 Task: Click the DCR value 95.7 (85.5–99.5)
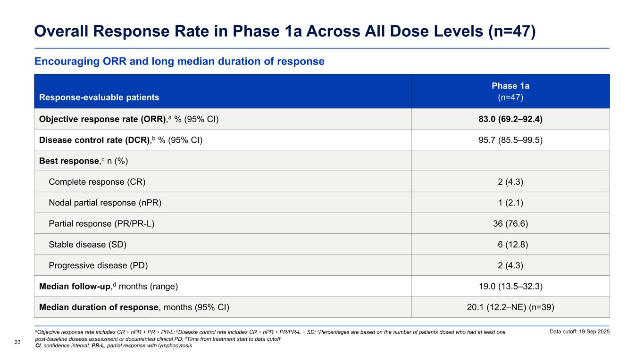[510, 140]
